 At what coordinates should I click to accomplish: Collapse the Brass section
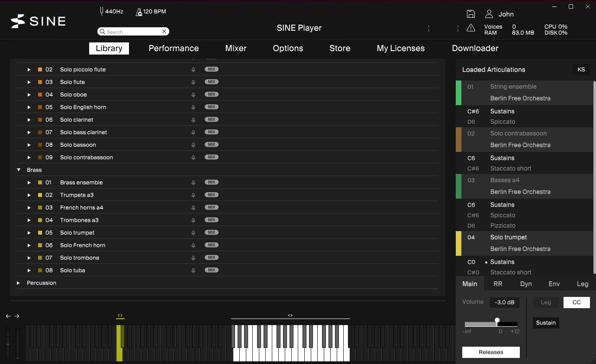tap(19, 170)
